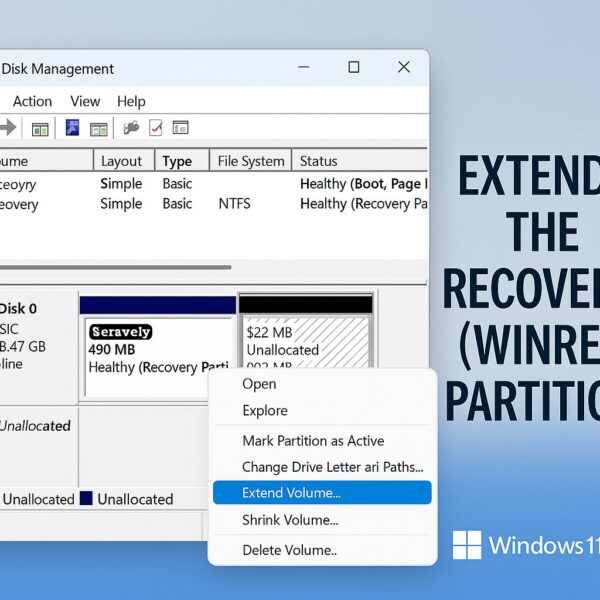
Task: Click the red checkmark toolbar icon
Action: [x=156, y=127]
